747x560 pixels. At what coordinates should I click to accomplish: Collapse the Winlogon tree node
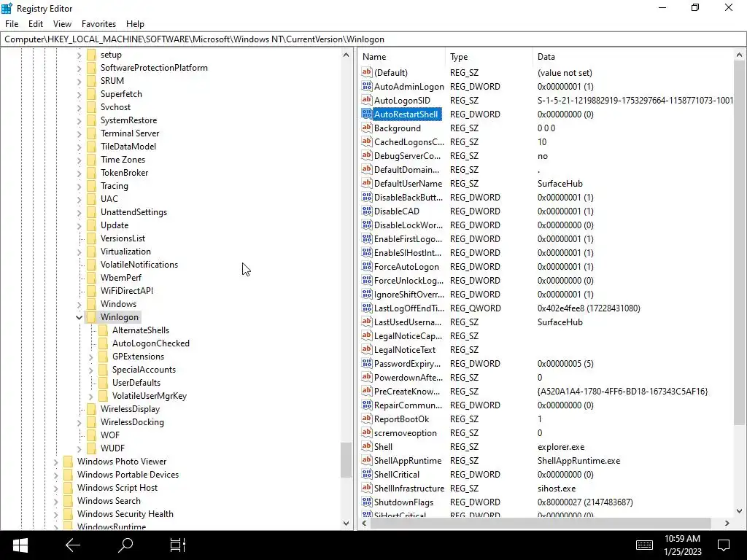coord(79,317)
